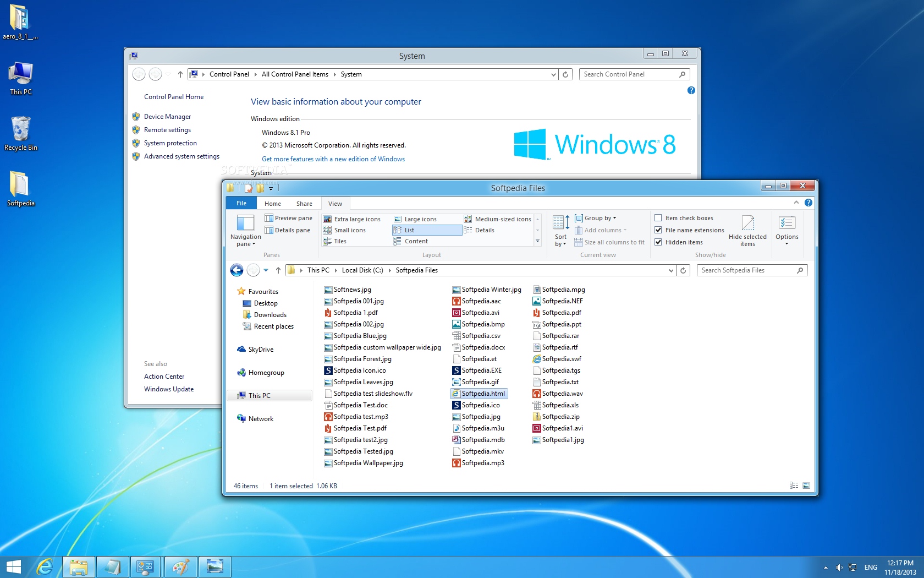The height and width of the screenshot is (578, 924).
Task: Open the Sort by dropdown
Action: coord(560,231)
